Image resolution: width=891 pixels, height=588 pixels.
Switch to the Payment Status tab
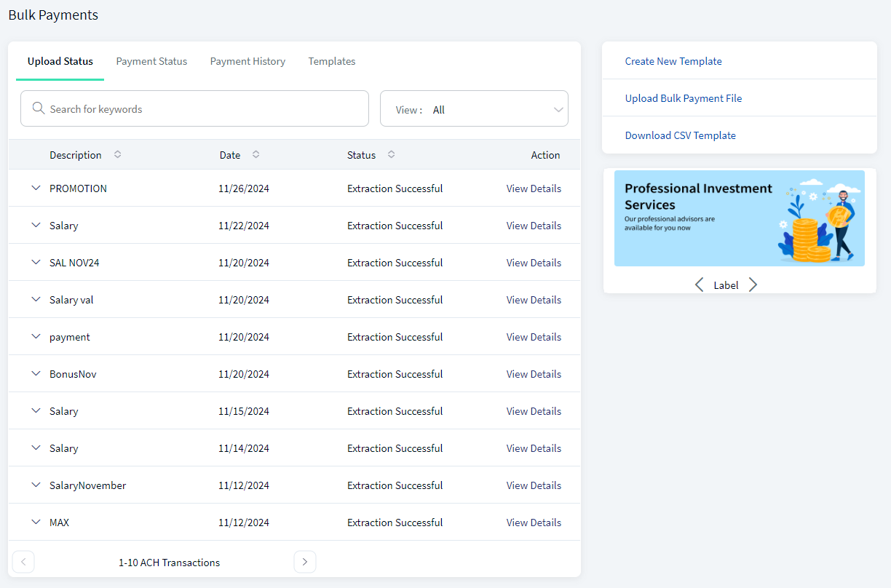point(151,61)
